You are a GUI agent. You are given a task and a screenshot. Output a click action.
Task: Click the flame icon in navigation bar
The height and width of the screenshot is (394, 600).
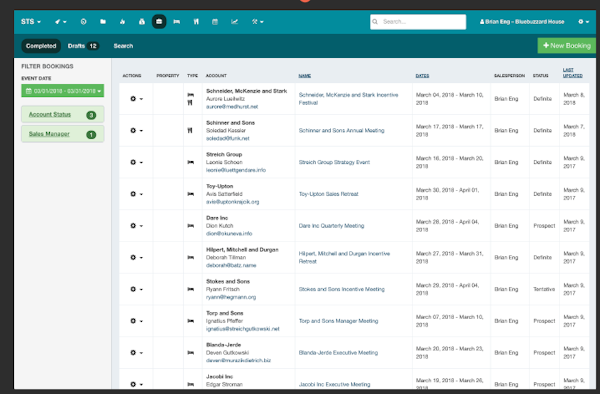[x=122, y=22]
